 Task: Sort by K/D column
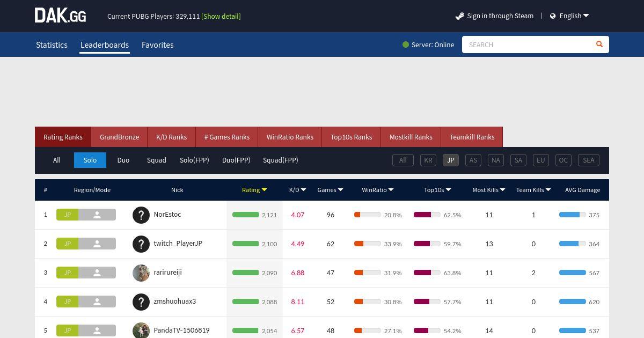point(297,190)
